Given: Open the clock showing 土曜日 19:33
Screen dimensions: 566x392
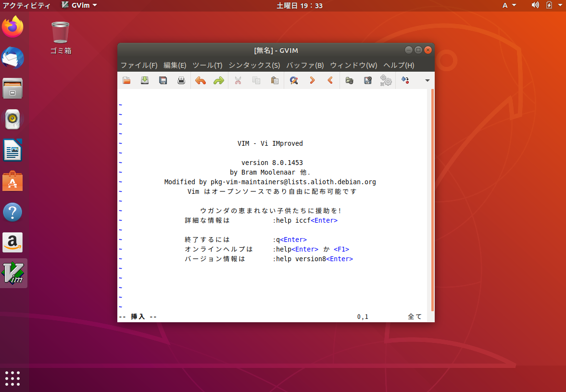Looking at the screenshot, I should 300,5.
